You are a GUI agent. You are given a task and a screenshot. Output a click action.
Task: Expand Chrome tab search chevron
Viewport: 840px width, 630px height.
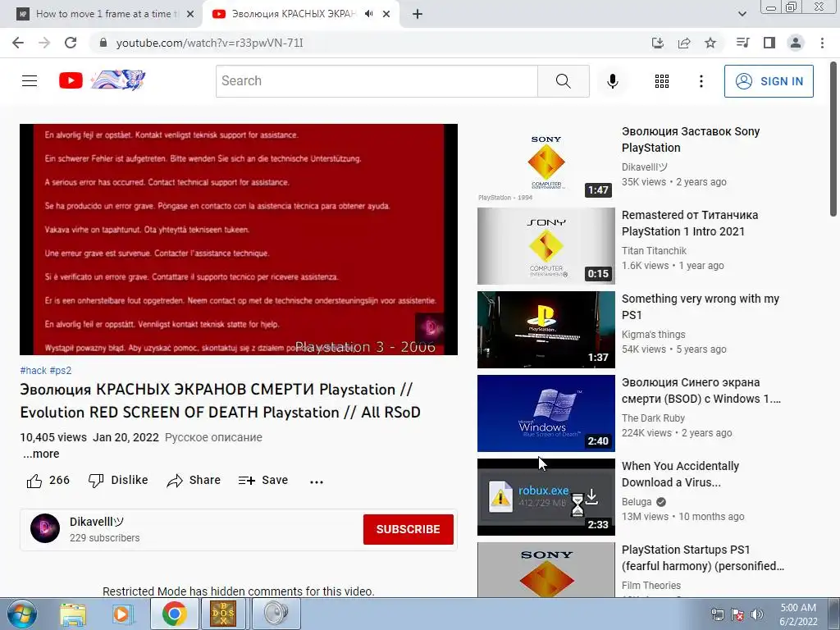pyautogui.click(x=742, y=14)
